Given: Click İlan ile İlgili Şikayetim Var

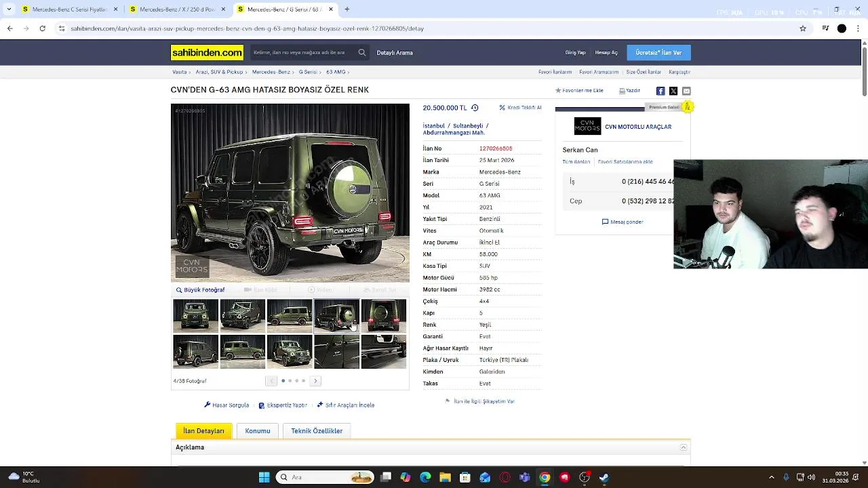Looking at the screenshot, I should 479,401.
